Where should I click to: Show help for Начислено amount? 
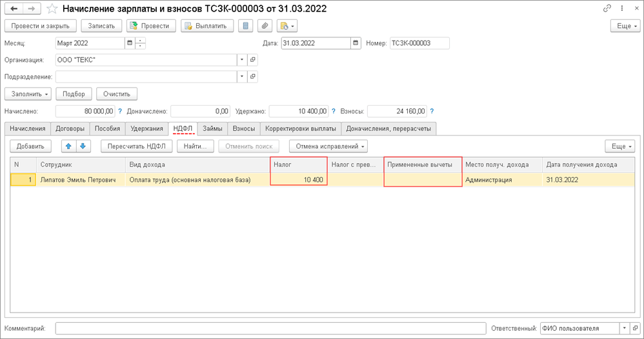[120, 111]
